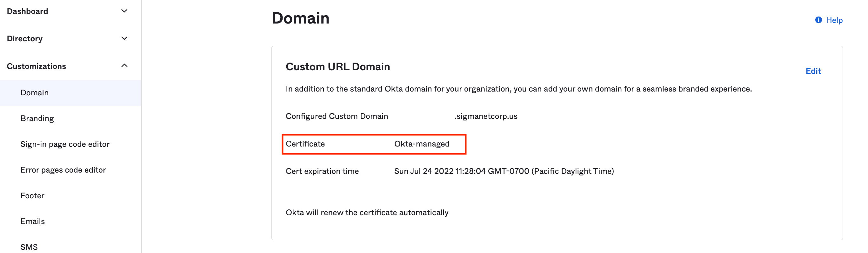Click the sigmanetcorp.us custom domain value
This screenshot has height=253, width=868.
pos(487,116)
